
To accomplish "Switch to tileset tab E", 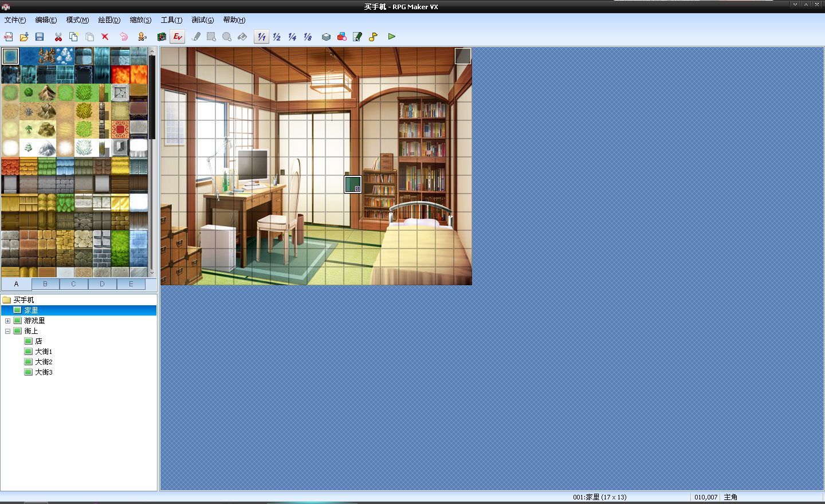I will (x=131, y=284).
